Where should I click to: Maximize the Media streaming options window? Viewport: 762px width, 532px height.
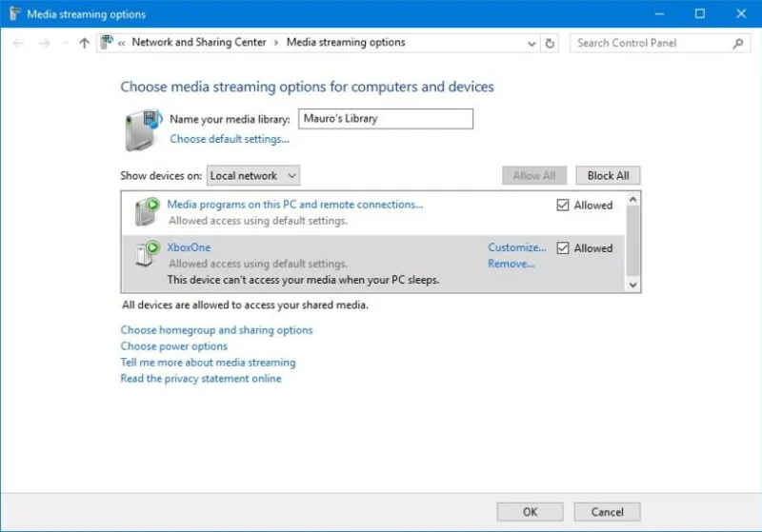[x=700, y=13]
